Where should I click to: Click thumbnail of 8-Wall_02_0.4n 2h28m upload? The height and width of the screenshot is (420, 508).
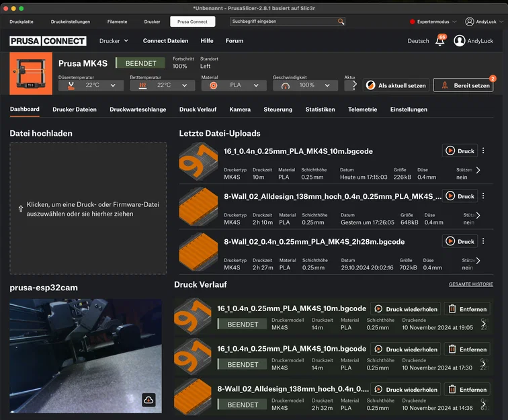point(198,252)
